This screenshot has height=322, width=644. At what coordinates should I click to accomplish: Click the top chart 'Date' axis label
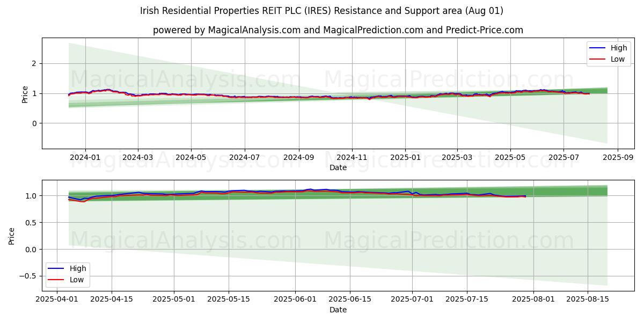(x=338, y=167)
